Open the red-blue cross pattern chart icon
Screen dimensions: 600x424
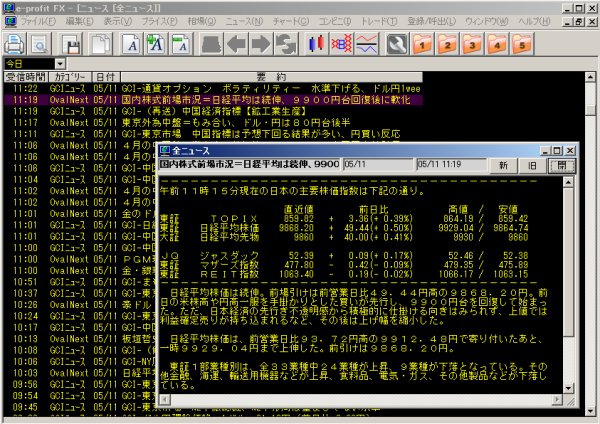coord(341,44)
